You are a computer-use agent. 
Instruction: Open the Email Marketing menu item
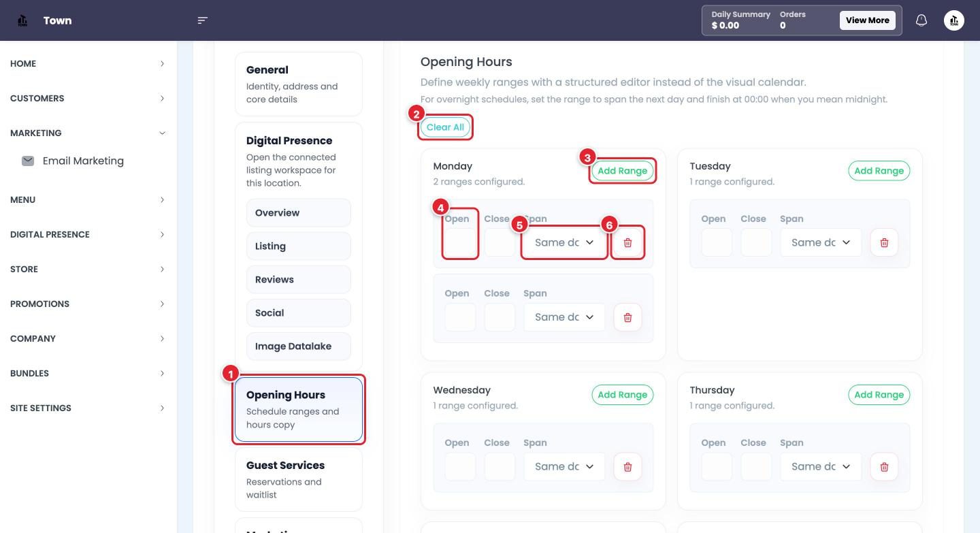point(83,161)
